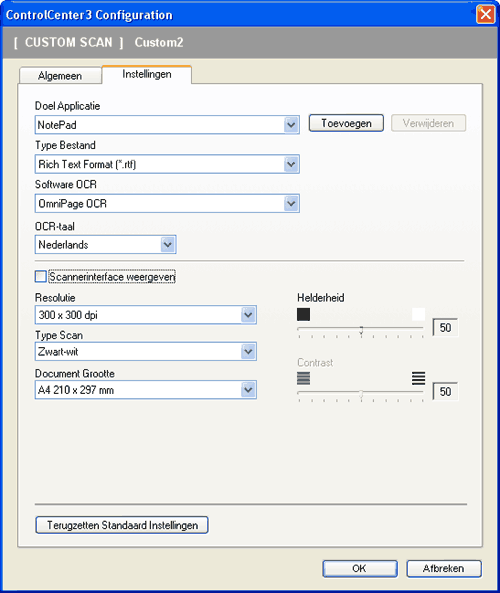Click the Helderheid value field showing 50
This screenshot has height=593, width=500.
tap(445, 328)
